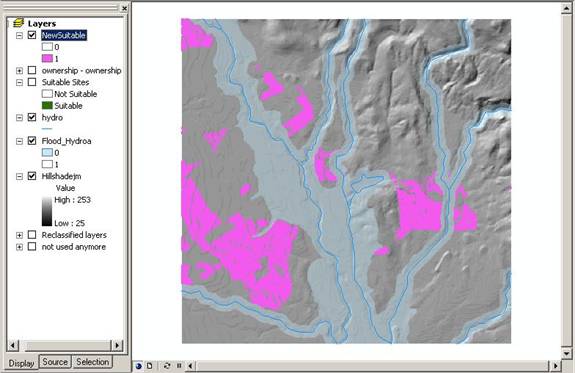
Task: Click the hydro blue line symbol
Action: [47, 129]
